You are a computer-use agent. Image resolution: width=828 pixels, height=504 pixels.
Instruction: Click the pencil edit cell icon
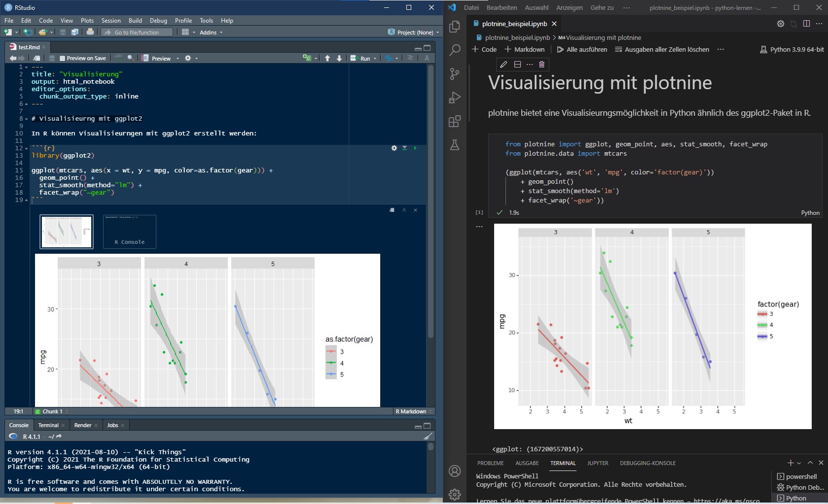point(504,65)
